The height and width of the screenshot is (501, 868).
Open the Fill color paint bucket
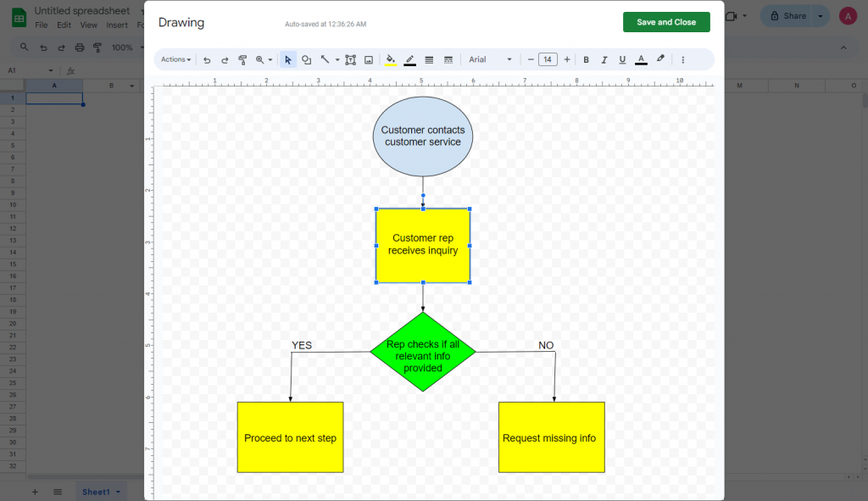pyautogui.click(x=390, y=60)
